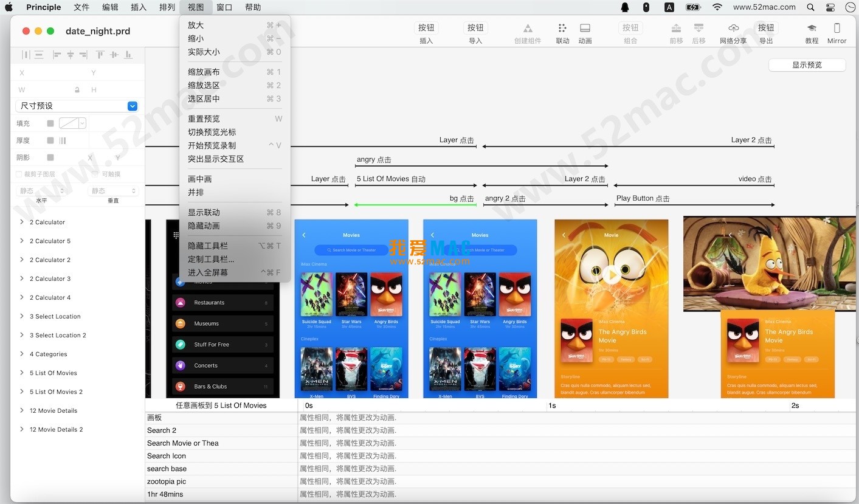Expand the 5 List Of Movies layer
859x504 pixels.
coord(22,373)
